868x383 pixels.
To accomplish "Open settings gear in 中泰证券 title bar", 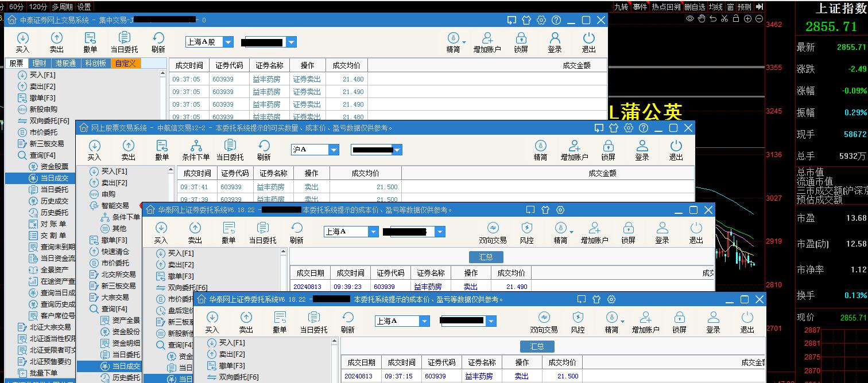I will [x=541, y=20].
